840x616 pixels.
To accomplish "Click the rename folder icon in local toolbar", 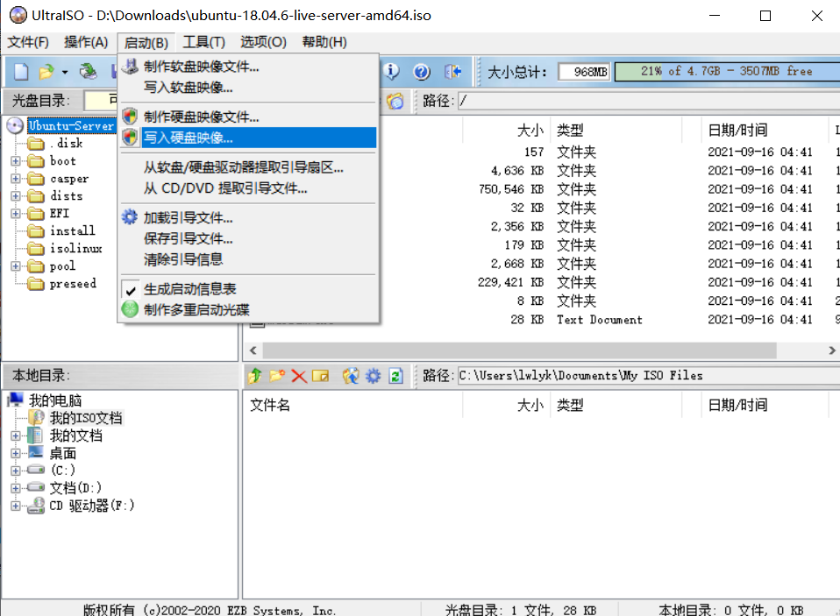I will coord(320,376).
